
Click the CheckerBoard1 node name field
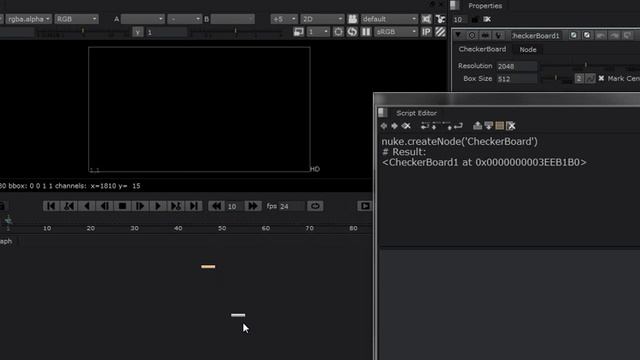coord(536,36)
